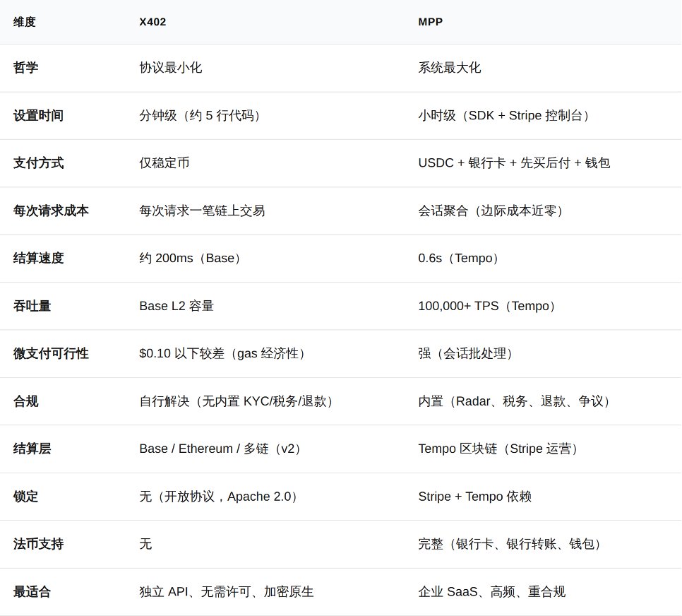Click the X402 column header
The image size is (682, 616).
[152, 22]
